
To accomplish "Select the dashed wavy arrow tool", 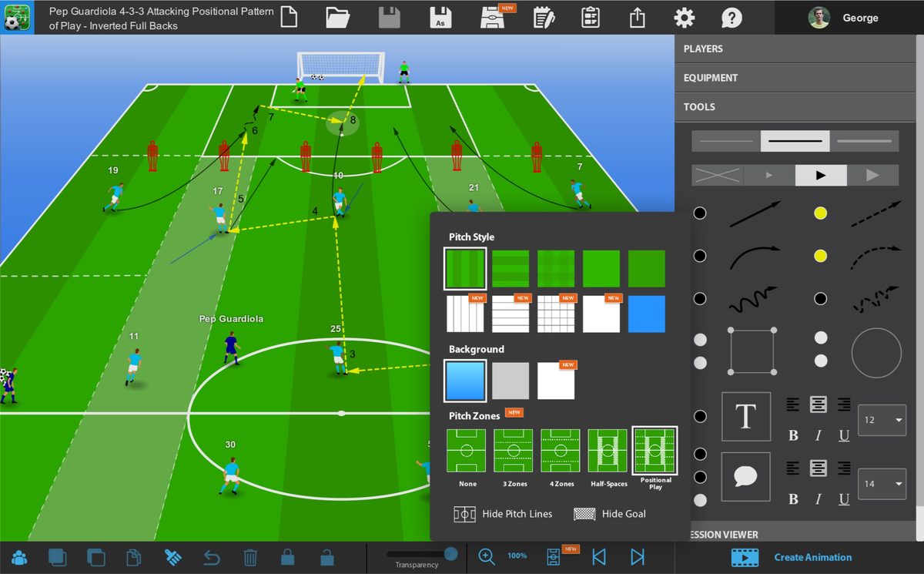I will 876,299.
